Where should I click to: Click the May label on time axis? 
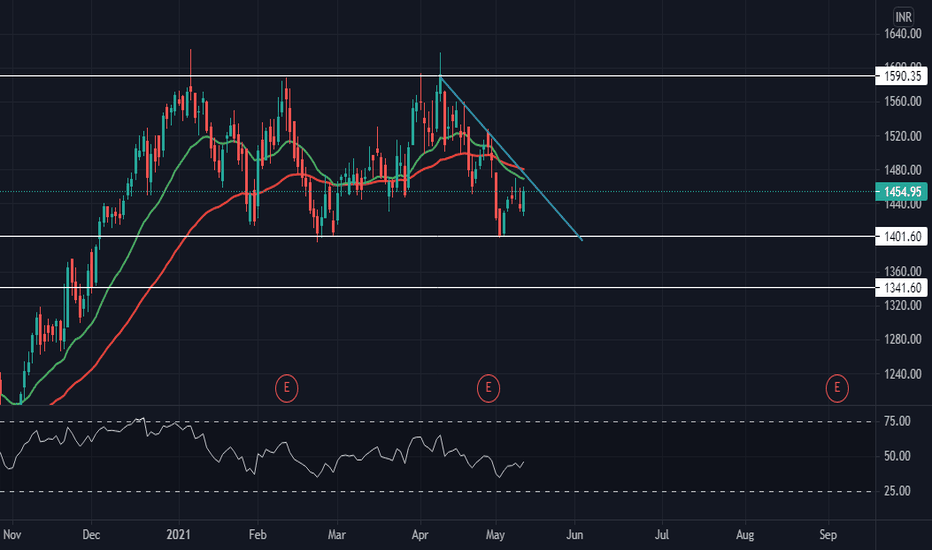pos(495,535)
